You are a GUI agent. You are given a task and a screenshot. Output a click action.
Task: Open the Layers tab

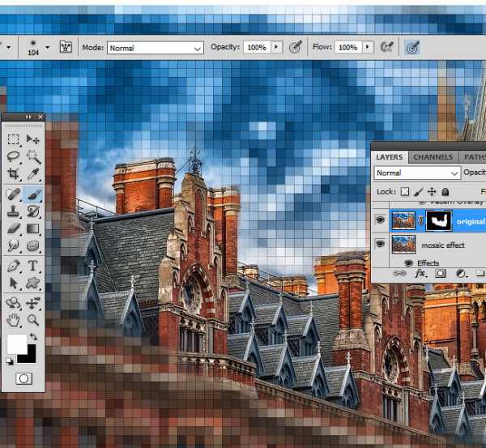(389, 156)
